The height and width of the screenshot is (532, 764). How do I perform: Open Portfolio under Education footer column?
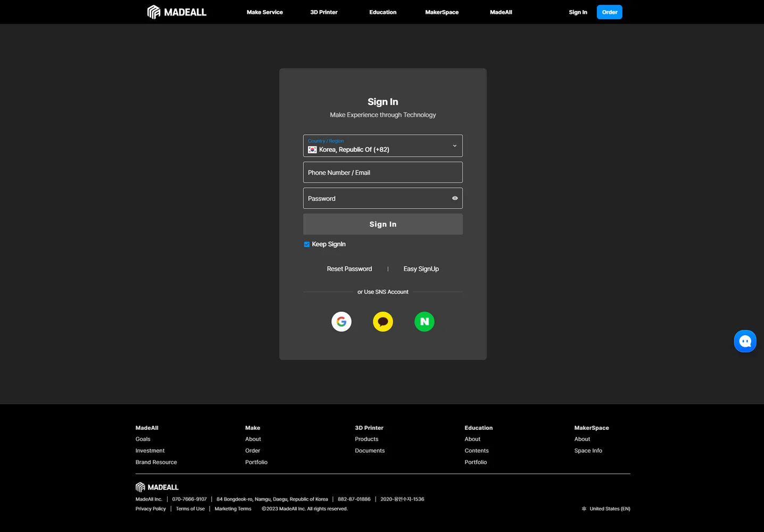coord(476,462)
